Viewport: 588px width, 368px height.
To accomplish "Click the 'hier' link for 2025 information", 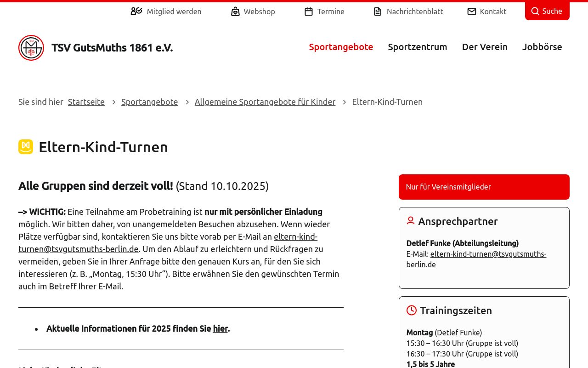I will [x=220, y=328].
